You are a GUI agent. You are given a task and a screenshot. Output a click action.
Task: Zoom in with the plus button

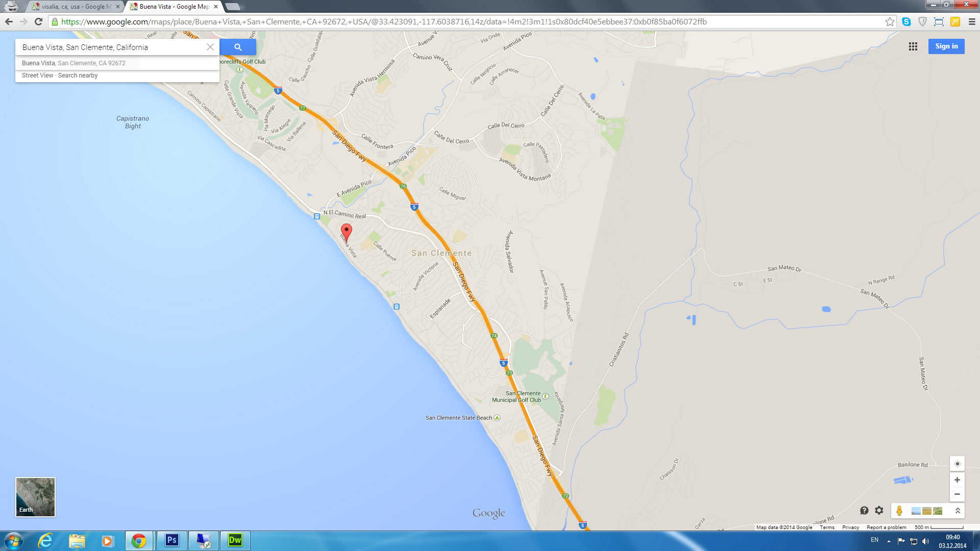[957, 480]
